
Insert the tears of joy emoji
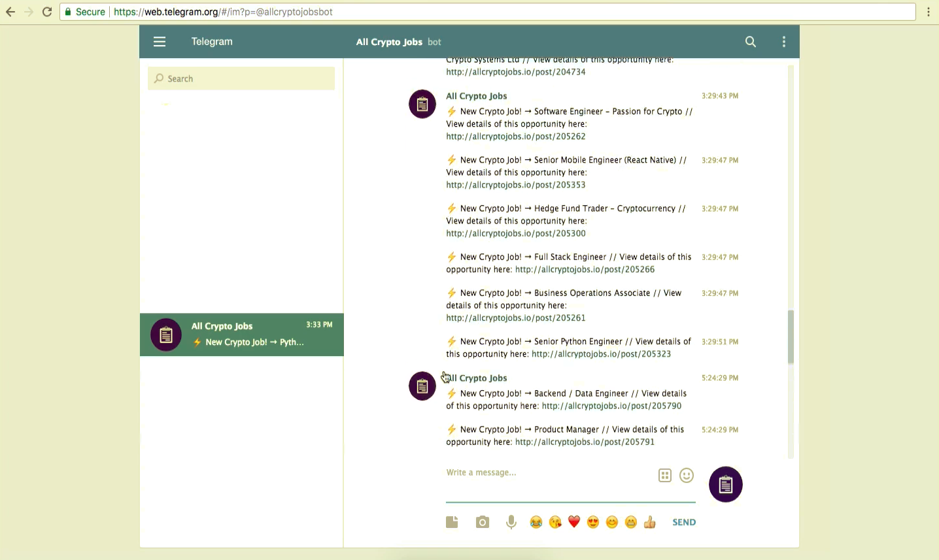click(536, 522)
